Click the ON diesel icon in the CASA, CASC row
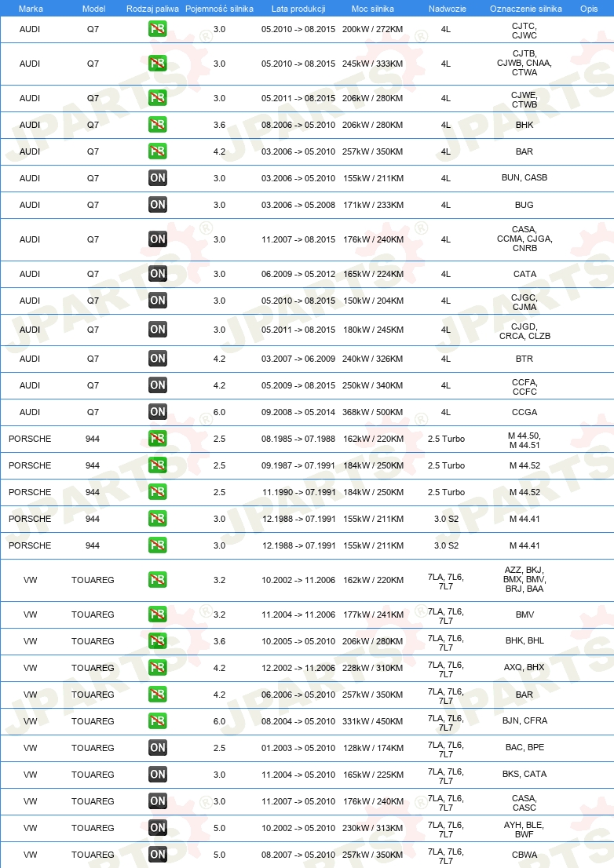Image resolution: width=614 pixels, height=868 pixels. (158, 801)
